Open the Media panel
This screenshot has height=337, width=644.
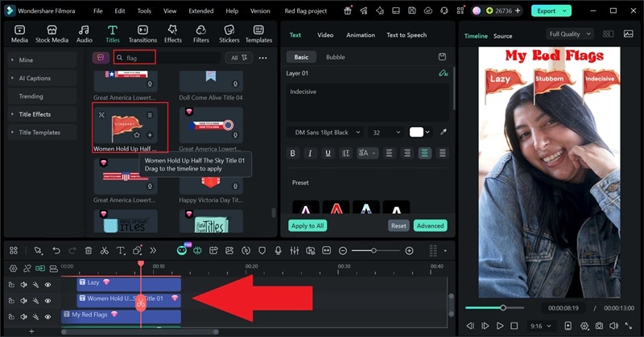click(x=19, y=34)
